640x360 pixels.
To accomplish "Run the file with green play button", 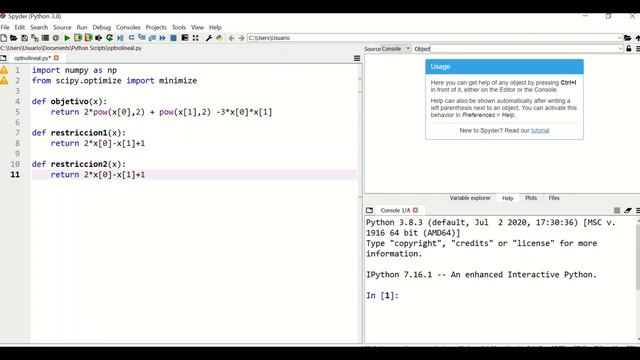I will pos(67,38).
